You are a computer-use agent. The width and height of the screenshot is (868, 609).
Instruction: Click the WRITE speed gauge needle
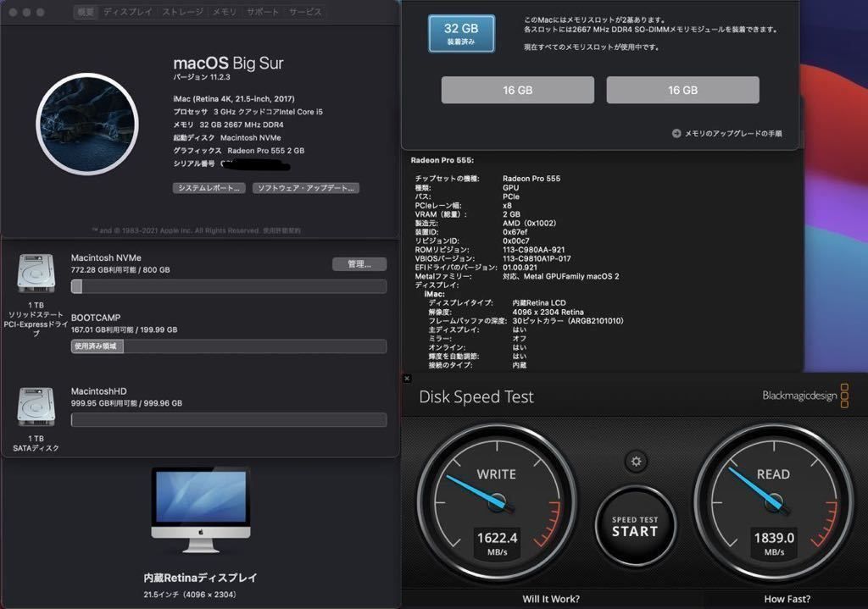[475, 490]
